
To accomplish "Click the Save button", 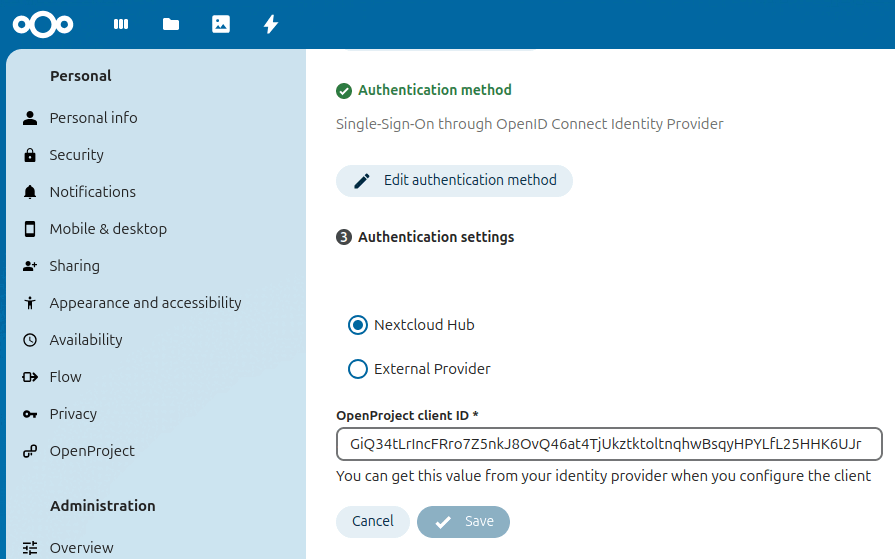I will [x=463, y=521].
